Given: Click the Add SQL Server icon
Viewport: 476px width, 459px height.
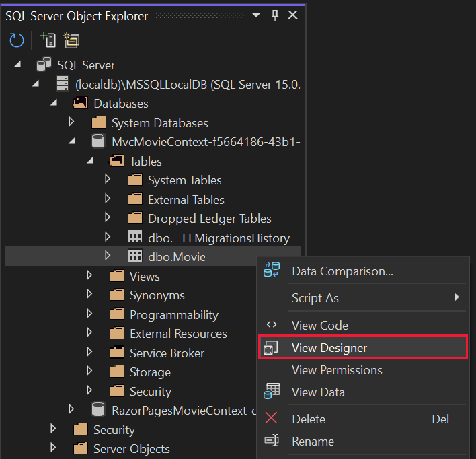Looking at the screenshot, I should (x=48, y=40).
